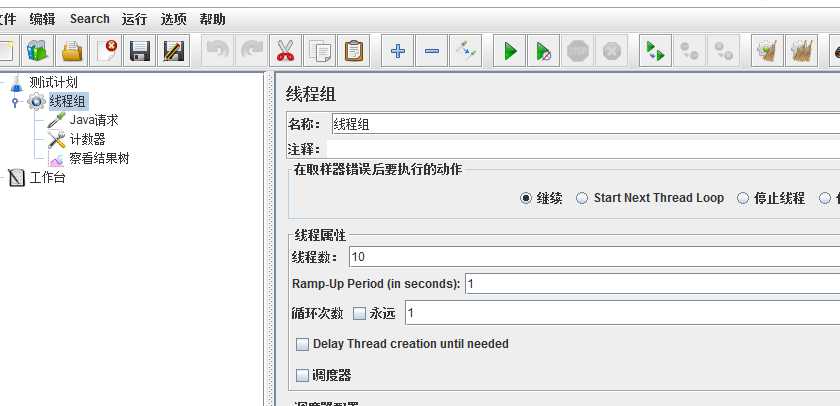
Task: Select the 工作台 tree node
Action: (47, 177)
